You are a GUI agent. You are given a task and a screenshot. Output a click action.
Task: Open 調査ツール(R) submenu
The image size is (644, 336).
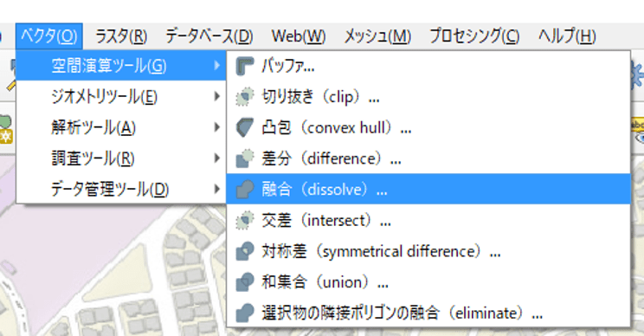(121, 158)
